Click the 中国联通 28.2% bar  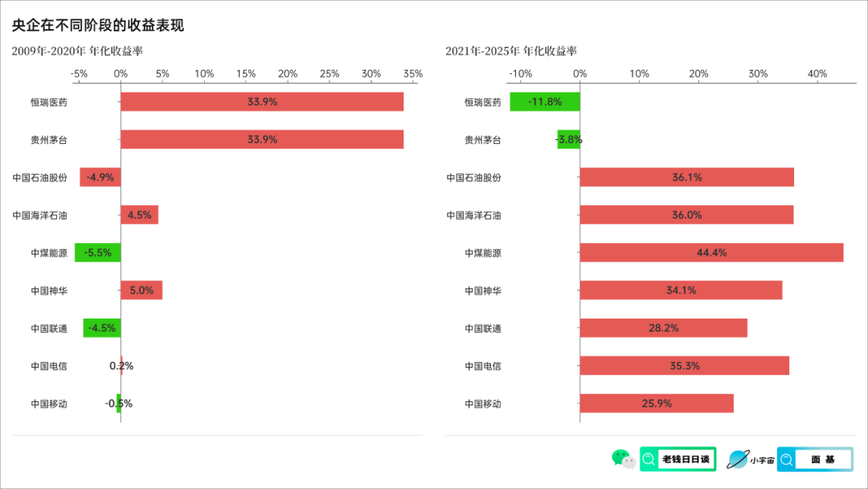[664, 328]
